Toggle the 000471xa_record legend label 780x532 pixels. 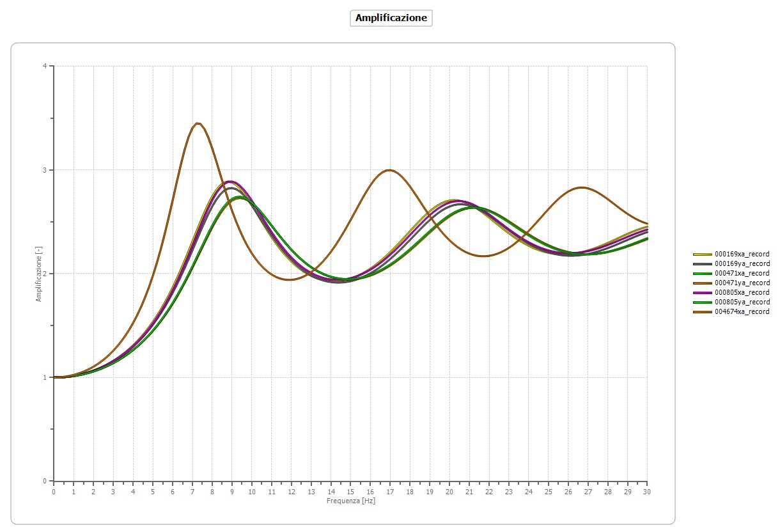tap(742, 273)
